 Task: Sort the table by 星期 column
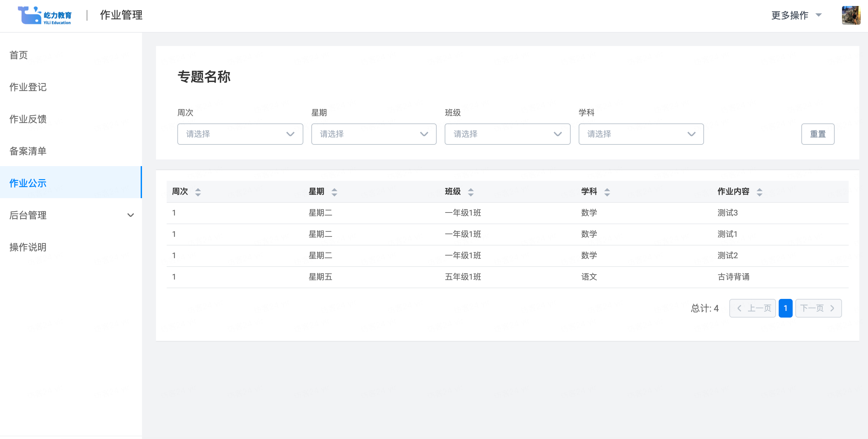[x=334, y=192]
